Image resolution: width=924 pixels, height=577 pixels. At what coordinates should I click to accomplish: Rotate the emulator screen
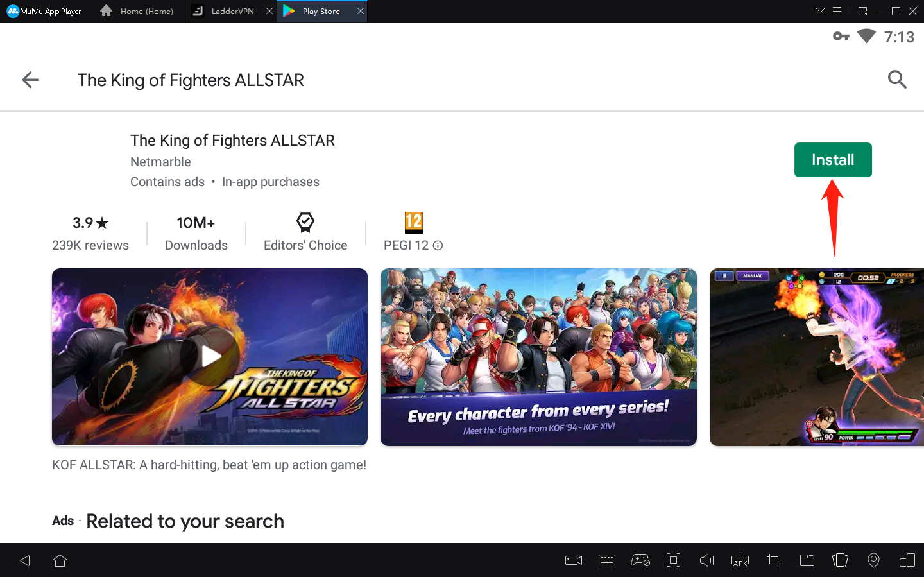click(907, 560)
